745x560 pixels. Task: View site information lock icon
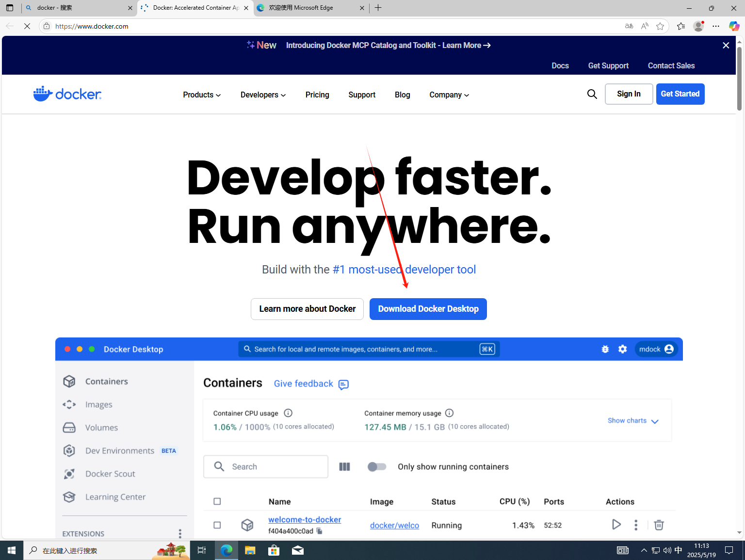pos(47,26)
